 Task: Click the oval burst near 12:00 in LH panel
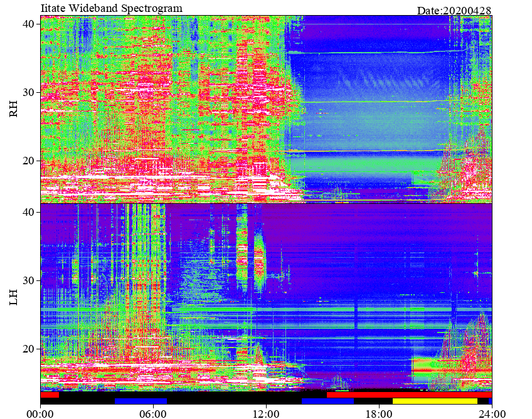[260, 260]
